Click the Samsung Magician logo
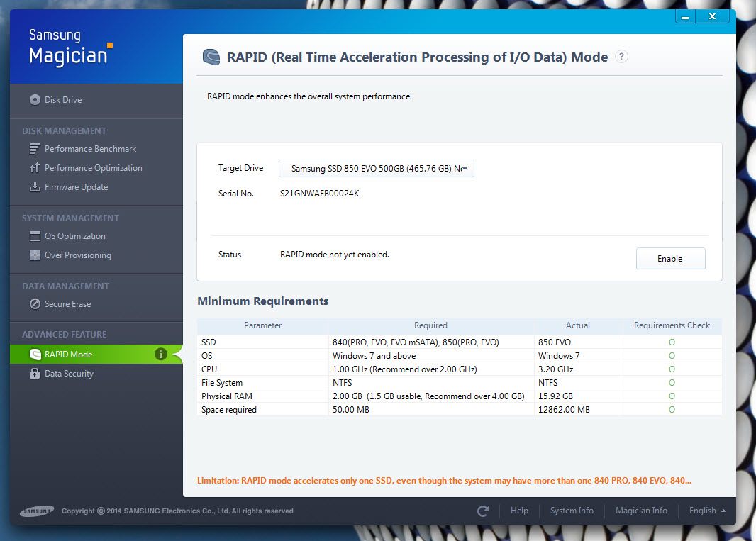 (x=71, y=48)
